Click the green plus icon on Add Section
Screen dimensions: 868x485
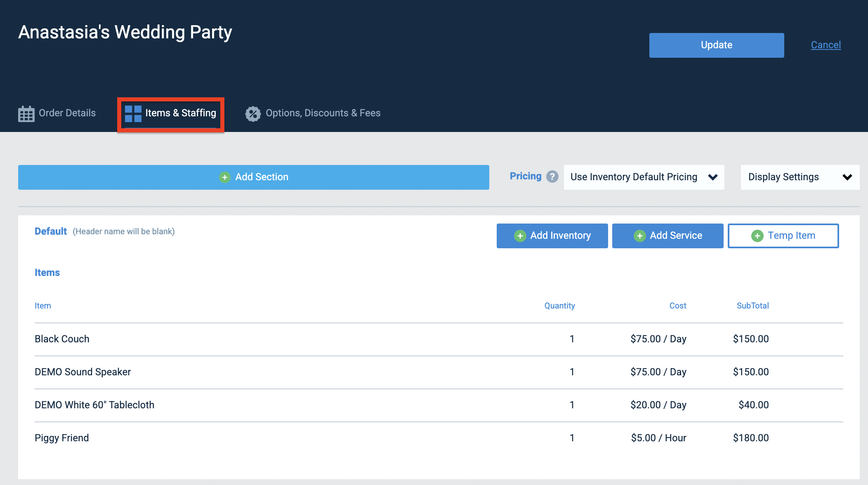point(225,177)
